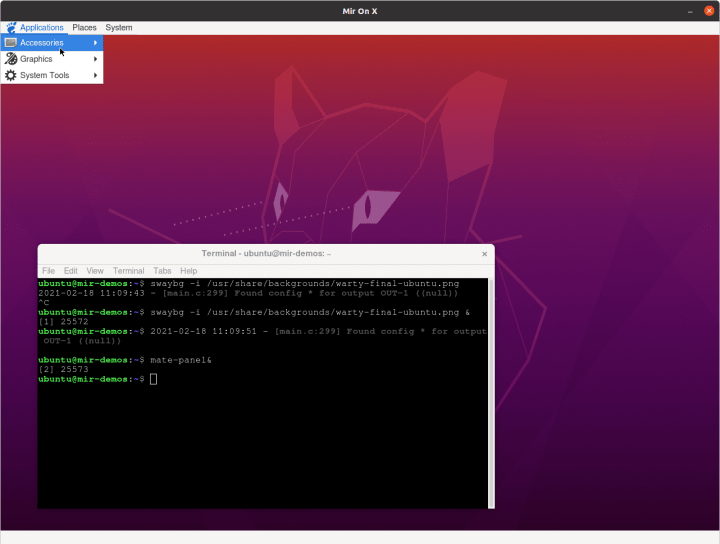Viewport: 720px width, 544px height.
Task: Open the Terminal menu in the terminal menubar
Action: 129,271
